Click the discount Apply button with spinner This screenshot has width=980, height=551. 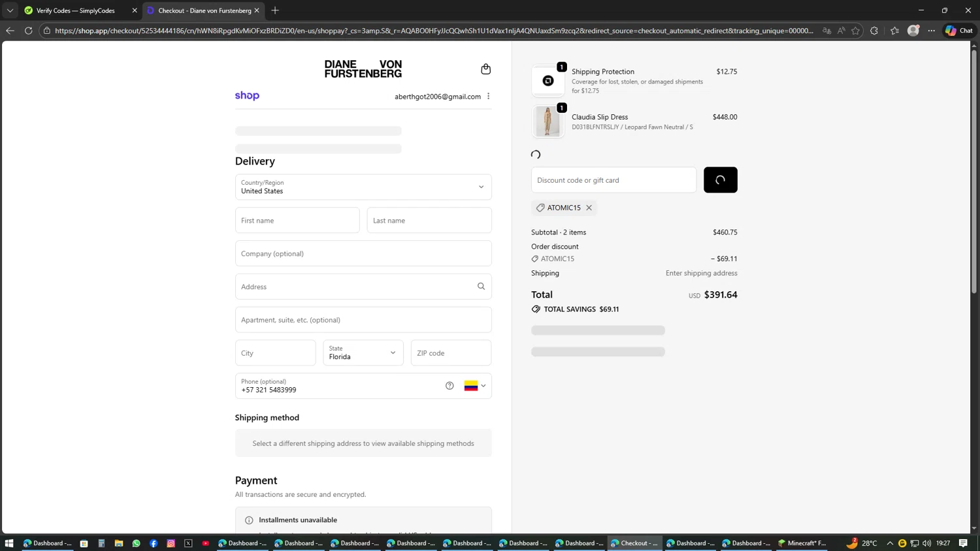(721, 180)
